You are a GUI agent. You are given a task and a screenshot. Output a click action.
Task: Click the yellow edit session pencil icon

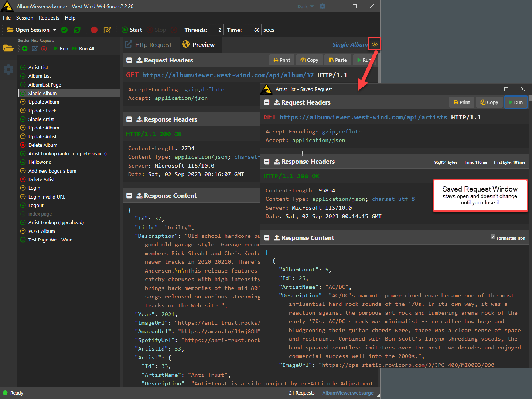click(108, 30)
